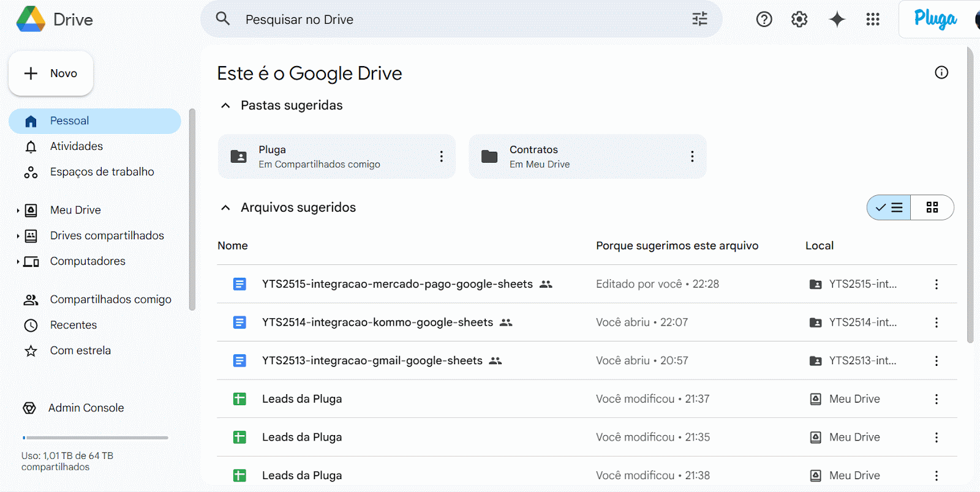This screenshot has height=492, width=980.
Task: Go to YTS2514-int... folder location
Action: [x=853, y=322]
